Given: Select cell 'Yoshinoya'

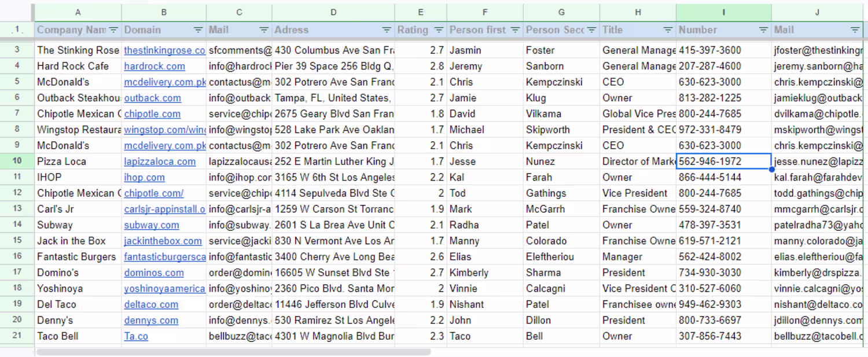Looking at the screenshot, I should coord(78,288).
